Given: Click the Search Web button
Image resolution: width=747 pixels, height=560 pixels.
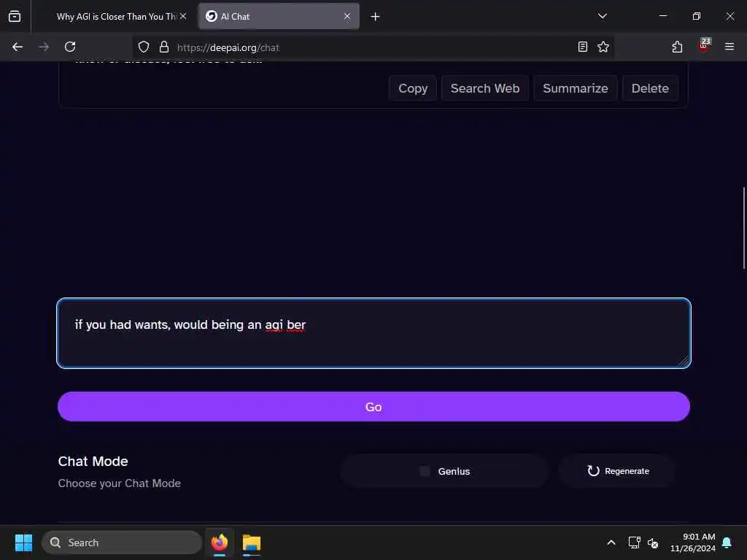Looking at the screenshot, I should click(x=485, y=88).
